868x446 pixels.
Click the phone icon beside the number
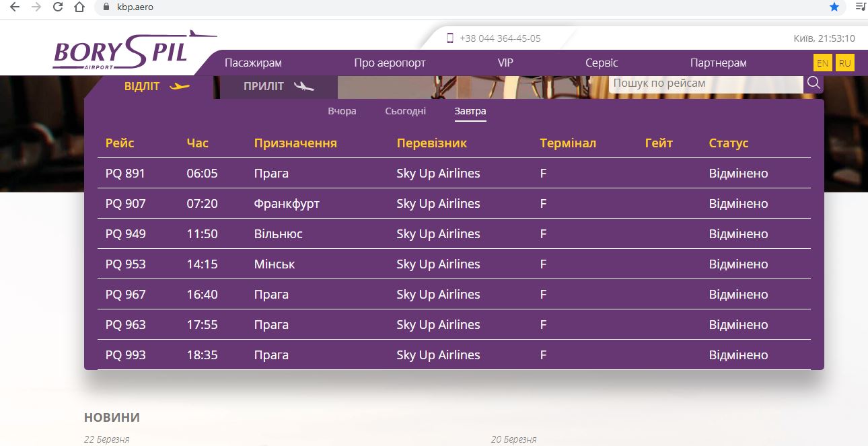(450, 38)
